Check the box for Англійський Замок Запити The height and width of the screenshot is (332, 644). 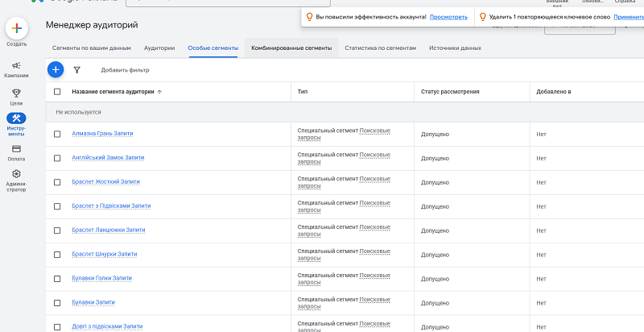coord(57,158)
